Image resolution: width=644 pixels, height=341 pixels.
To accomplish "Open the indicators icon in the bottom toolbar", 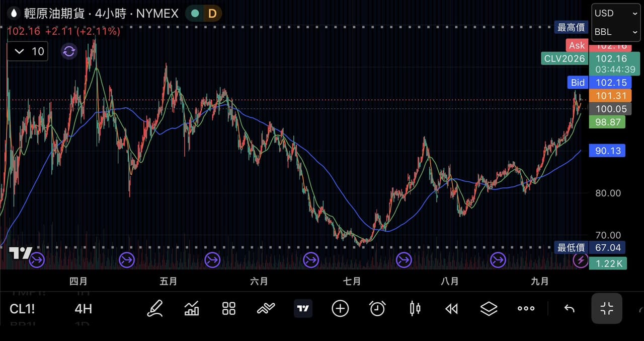I will tap(192, 308).
